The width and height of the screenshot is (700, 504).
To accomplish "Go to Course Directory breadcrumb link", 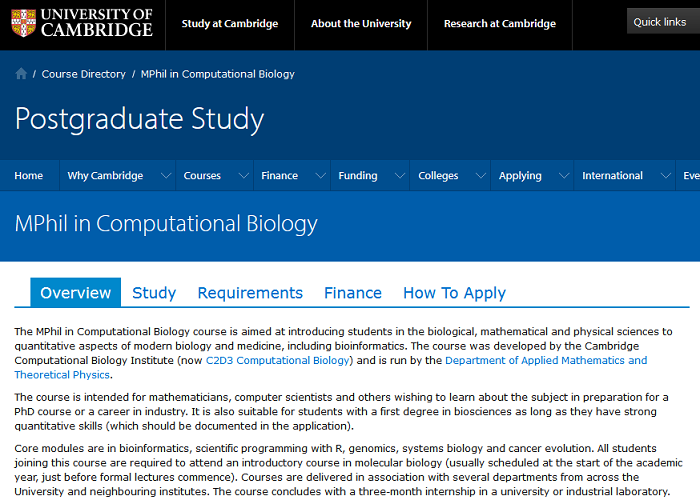I will pos(84,74).
